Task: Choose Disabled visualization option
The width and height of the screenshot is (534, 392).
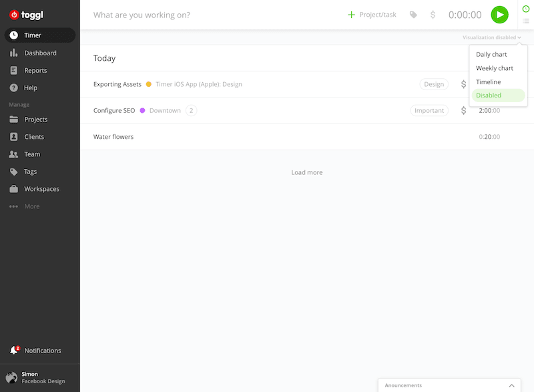Action: [x=498, y=95]
